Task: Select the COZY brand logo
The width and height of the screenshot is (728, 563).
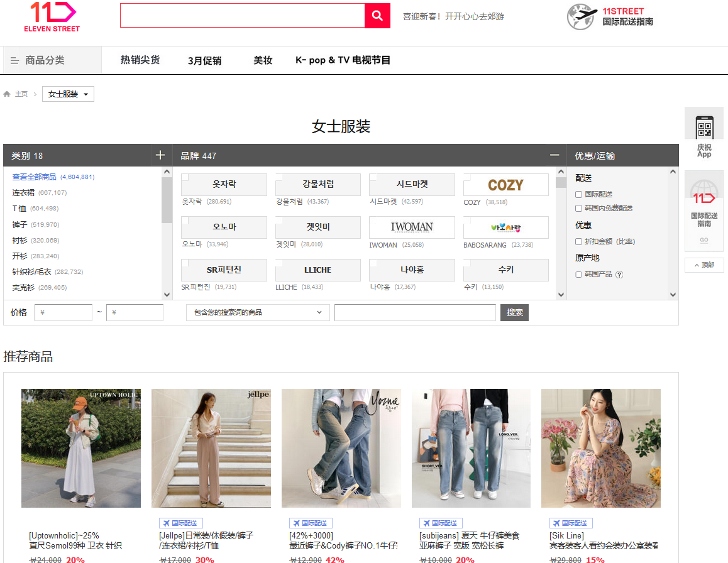Action: pyautogui.click(x=505, y=185)
